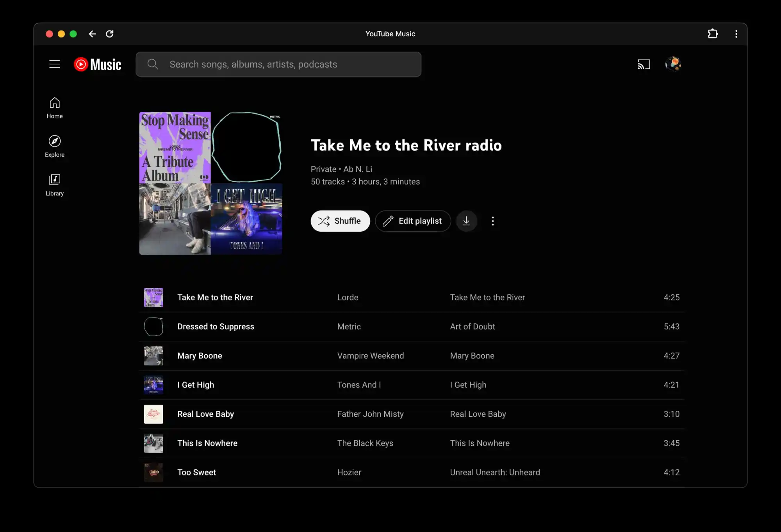Open album Art of Doubt
The height and width of the screenshot is (532, 781).
point(472,327)
